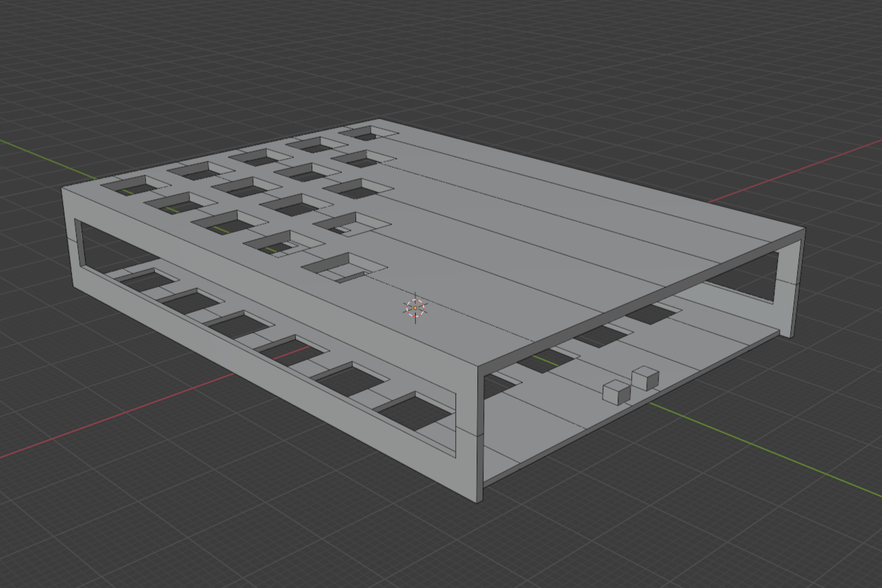Click the 3D cursor crosshair on the model
Screen dimensions: 882x588
click(416, 309)
